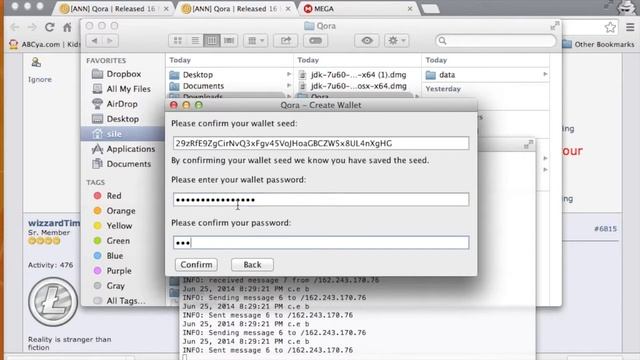This screenshot has height=360, width=640.
Task: Switch Finder to icon view
Action: (178, 40)
